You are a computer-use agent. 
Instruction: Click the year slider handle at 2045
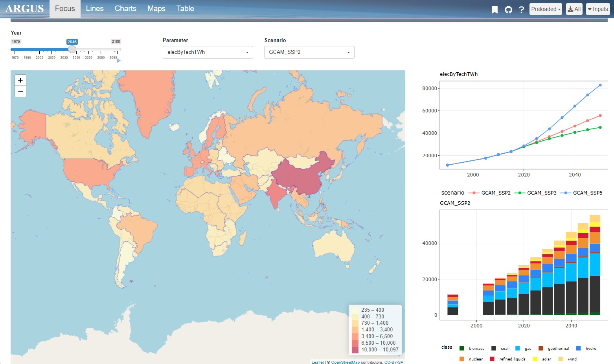[x=72, y=49]
